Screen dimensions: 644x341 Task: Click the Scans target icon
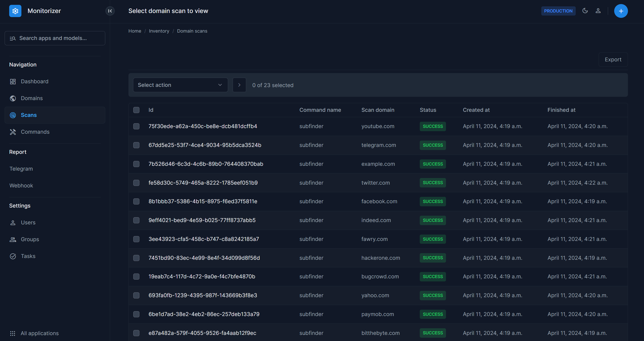[13, 115]
